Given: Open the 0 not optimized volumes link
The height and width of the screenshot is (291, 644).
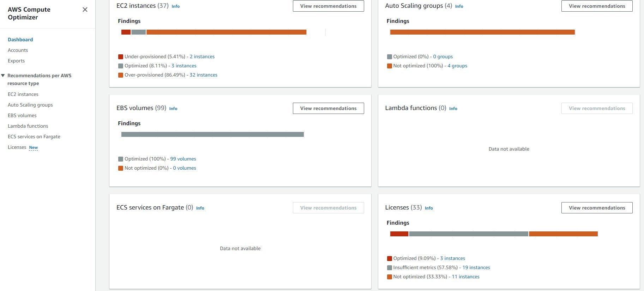Looking at the screenshot, I should click(x=185, y=168).
